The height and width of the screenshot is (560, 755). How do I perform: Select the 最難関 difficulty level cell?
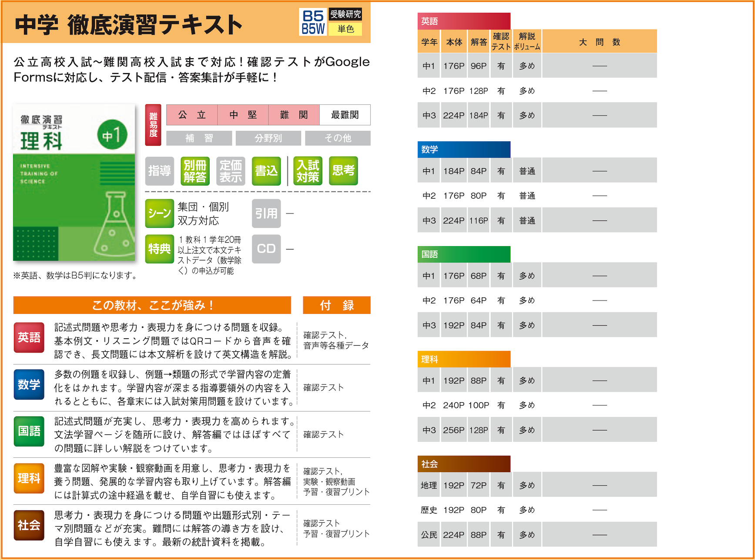pyautogui.click(x=345, y=115)
